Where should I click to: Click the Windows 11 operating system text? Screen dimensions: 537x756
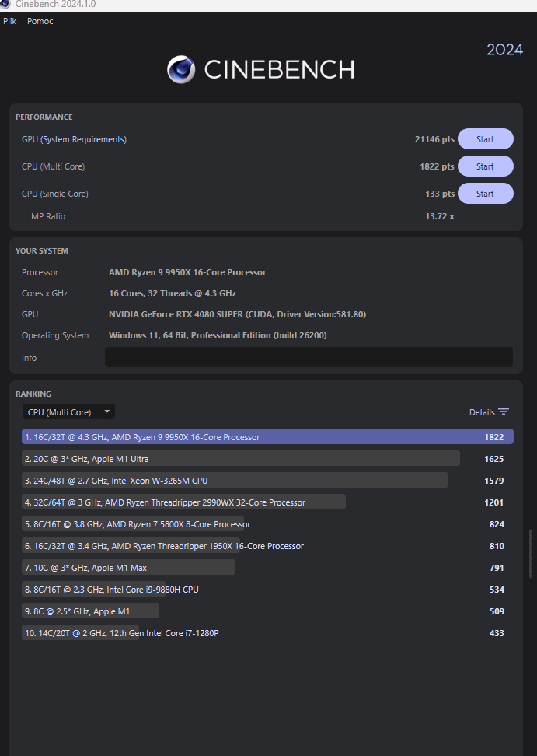218,335
